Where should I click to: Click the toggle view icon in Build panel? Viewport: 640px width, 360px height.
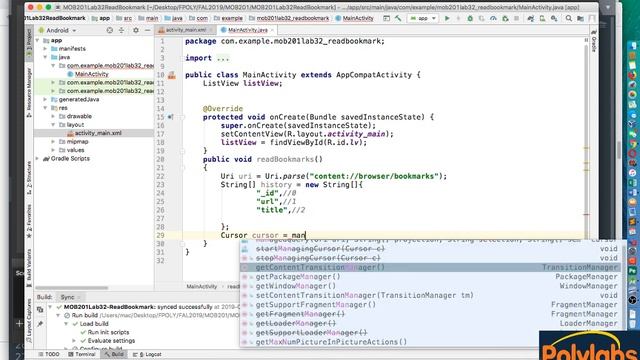click(x=40, y=310)
